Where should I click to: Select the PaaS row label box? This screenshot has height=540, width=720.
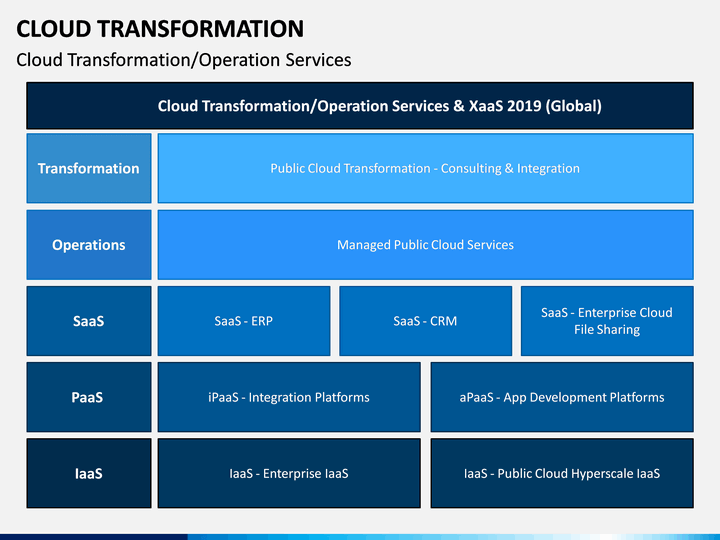(x=89, y=397)
